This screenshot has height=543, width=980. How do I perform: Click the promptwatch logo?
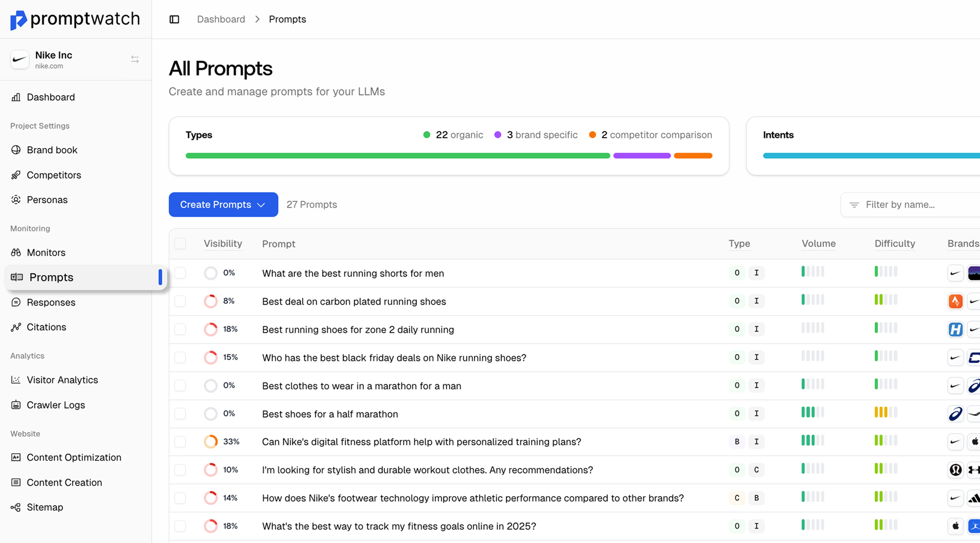75,19
